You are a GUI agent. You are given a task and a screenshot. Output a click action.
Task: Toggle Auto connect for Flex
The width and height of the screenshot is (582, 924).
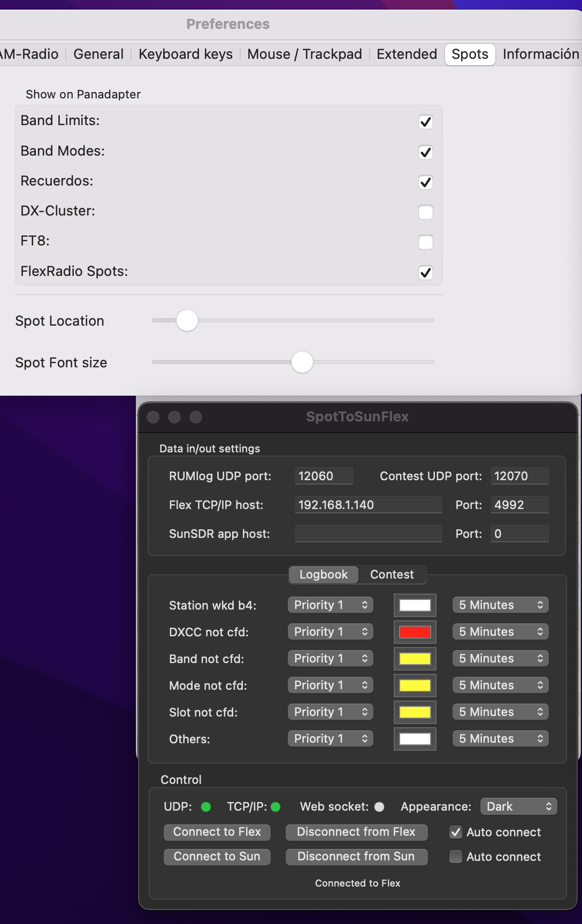(456, 832)
